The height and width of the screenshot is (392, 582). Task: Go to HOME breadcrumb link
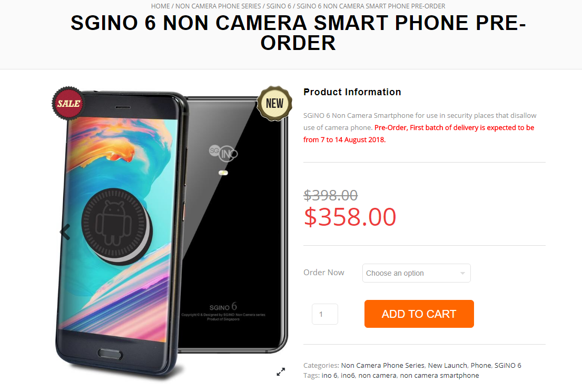(160, 6)
